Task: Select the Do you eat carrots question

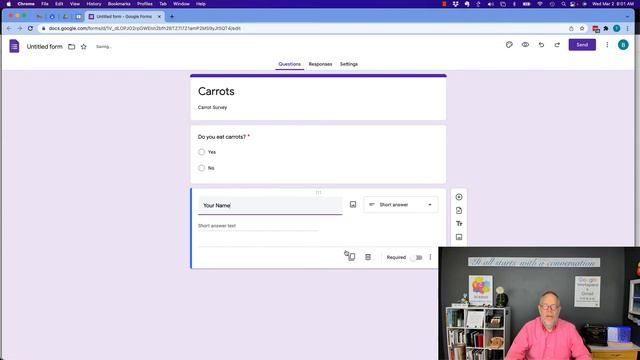Action: tap(222, 137)
